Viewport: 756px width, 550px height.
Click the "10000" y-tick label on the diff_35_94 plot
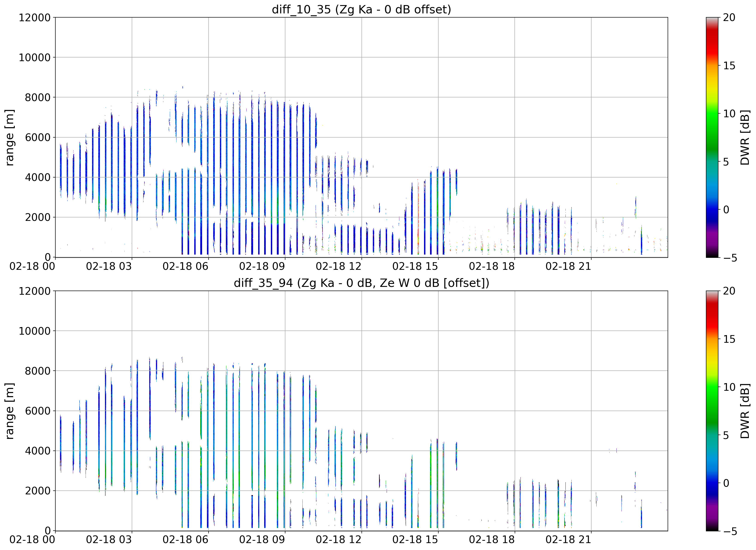35,331
